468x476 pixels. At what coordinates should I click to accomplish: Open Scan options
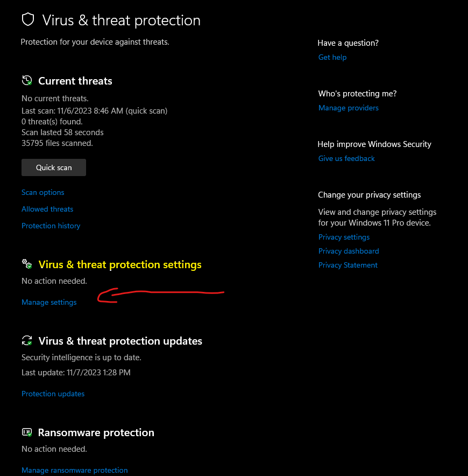pyautogui.click(x=42, y=192)
